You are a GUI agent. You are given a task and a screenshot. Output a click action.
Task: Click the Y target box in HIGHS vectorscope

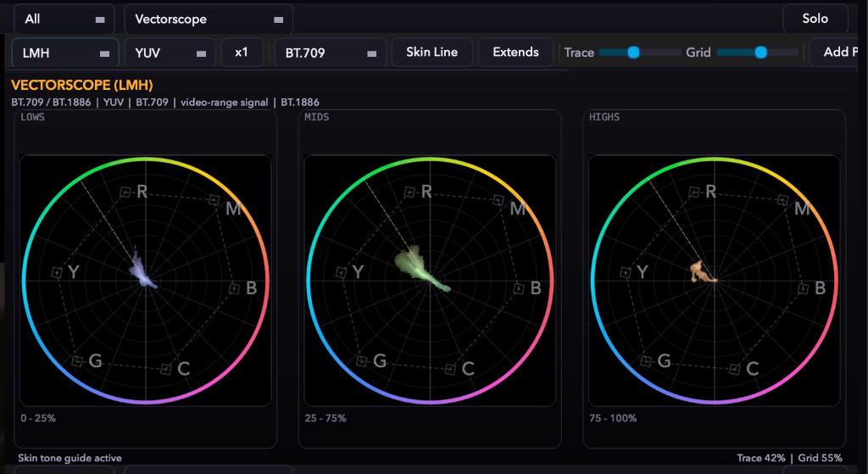pos(626,272)
